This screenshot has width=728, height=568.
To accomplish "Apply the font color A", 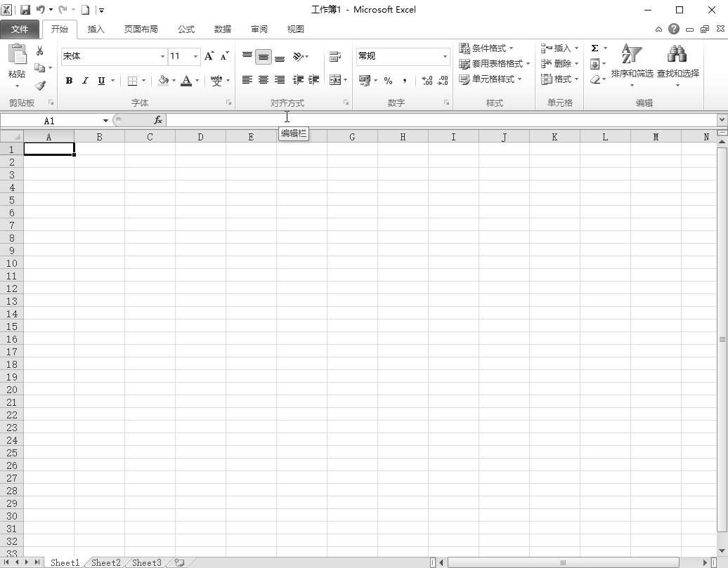I will point(186,80).
